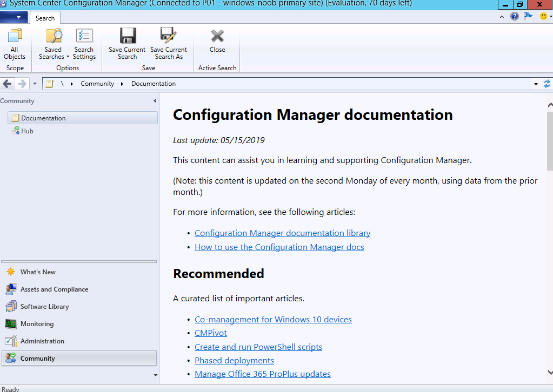Open the What's New workspace
Image resolution: width=553 pixels, height=392 pixels.
click(x=79, y=272)
